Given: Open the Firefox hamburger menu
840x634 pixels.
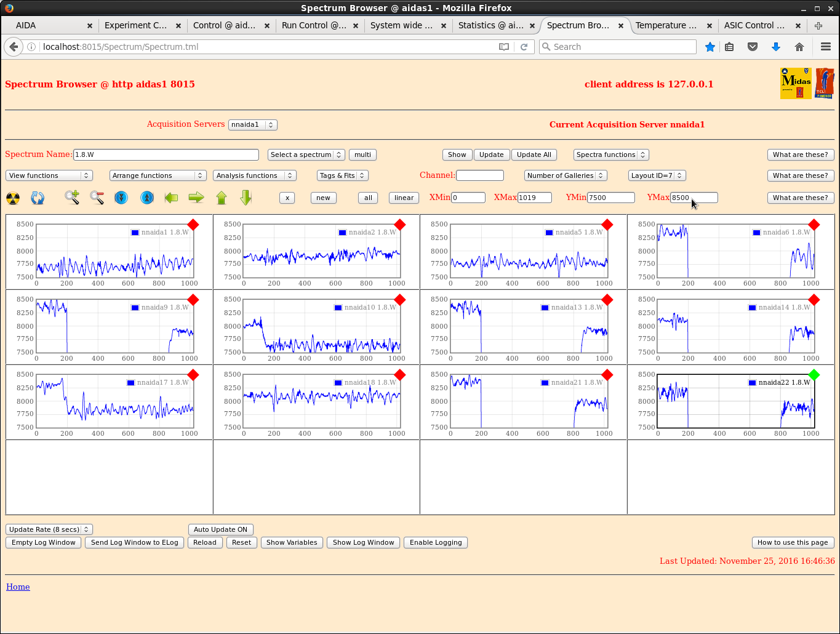Looking at the screenshot, I should (x=826, y=47).
